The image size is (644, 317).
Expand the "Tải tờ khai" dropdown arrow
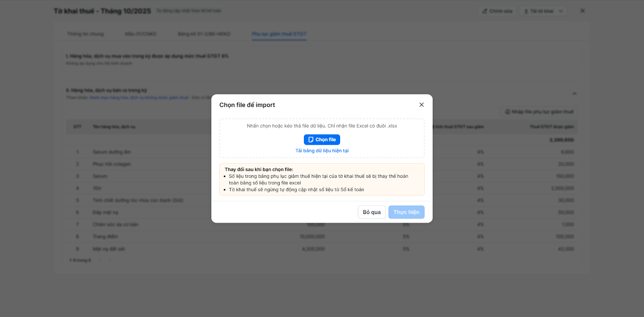[561, 11]
